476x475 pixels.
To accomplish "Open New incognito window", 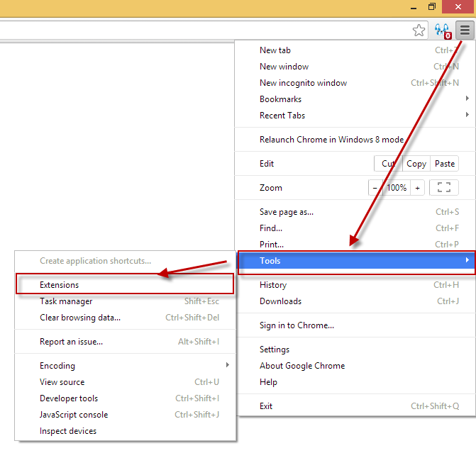I will pos(303,83).
